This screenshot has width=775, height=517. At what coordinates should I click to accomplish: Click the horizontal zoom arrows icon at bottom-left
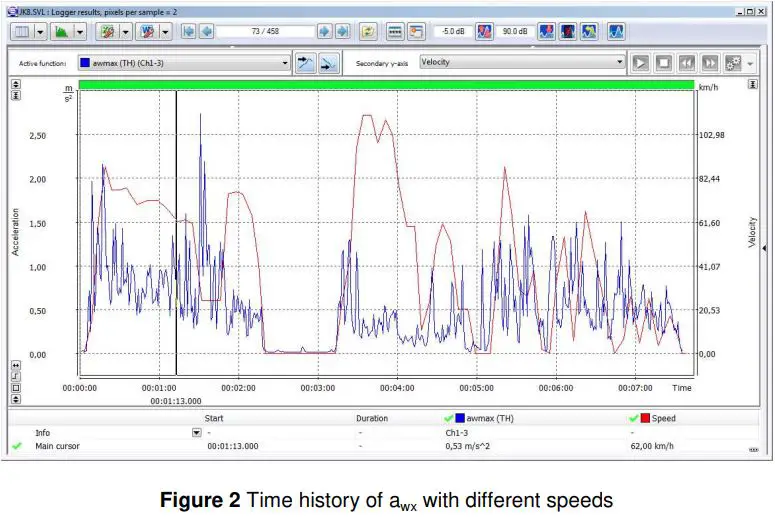click(x=16, y=365)
